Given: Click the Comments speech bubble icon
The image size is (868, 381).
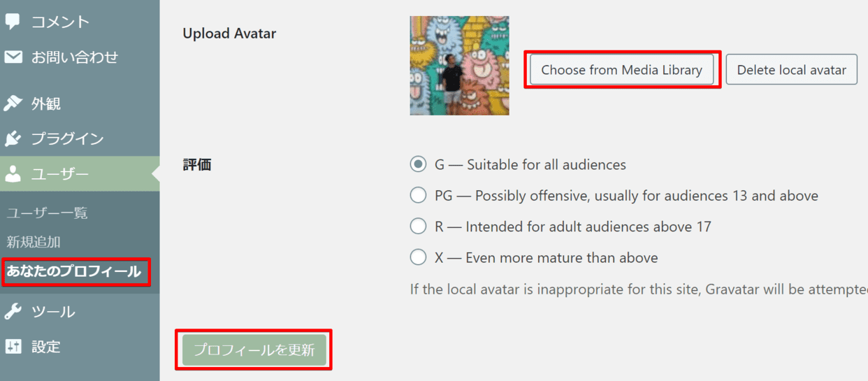Looking at the screenshot, I should pos(13,22).
